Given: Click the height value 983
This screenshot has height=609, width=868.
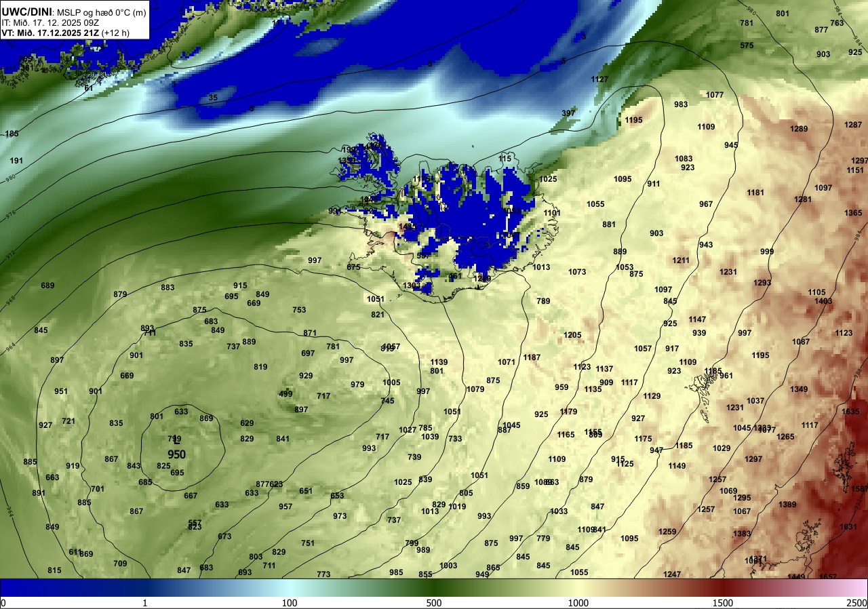Looking at the screenshot, I should coord(681,104).
